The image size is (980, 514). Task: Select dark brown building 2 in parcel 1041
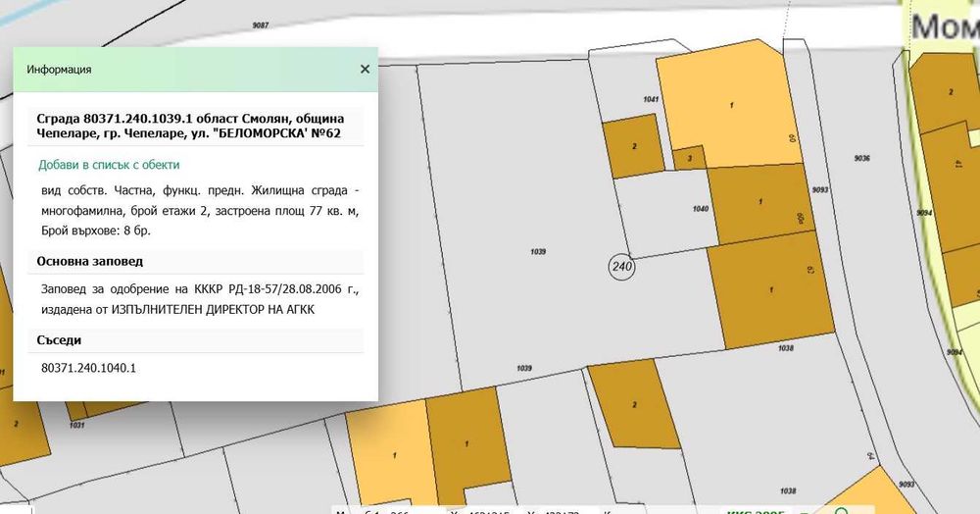pos(634,146)
